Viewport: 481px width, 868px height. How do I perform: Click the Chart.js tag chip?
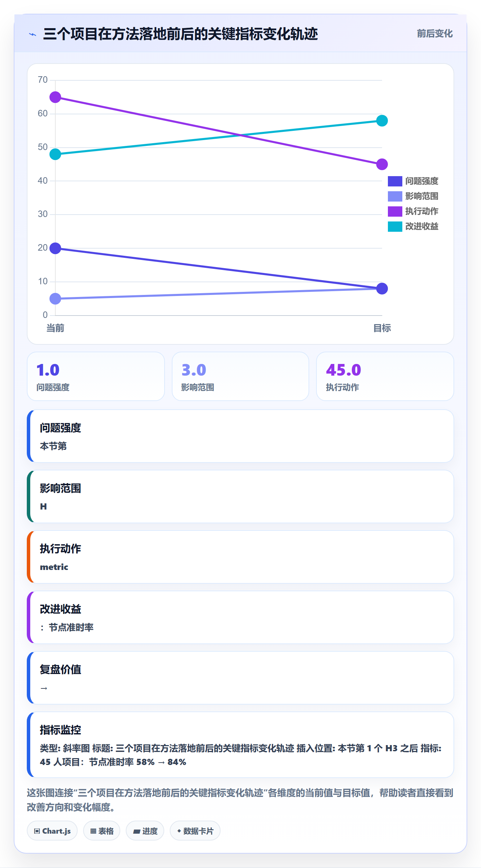pos(52,831)
